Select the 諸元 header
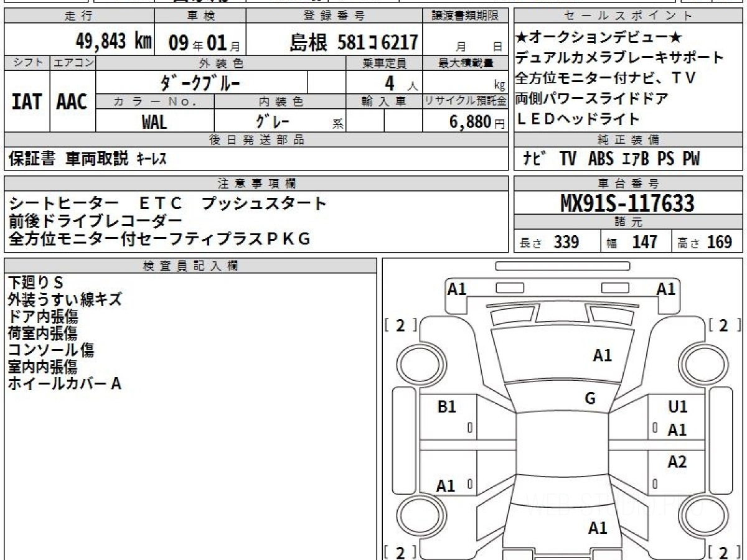 [x=629, y=223]
